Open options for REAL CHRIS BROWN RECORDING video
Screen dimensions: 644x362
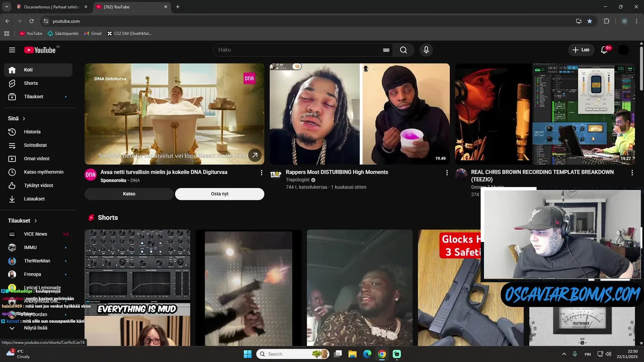632,172
